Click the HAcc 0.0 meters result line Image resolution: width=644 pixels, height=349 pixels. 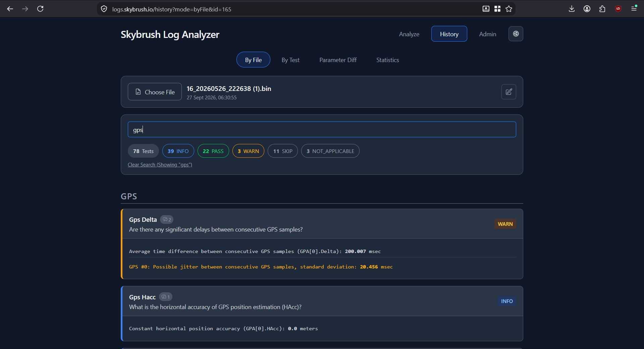[x=223, y=329]
